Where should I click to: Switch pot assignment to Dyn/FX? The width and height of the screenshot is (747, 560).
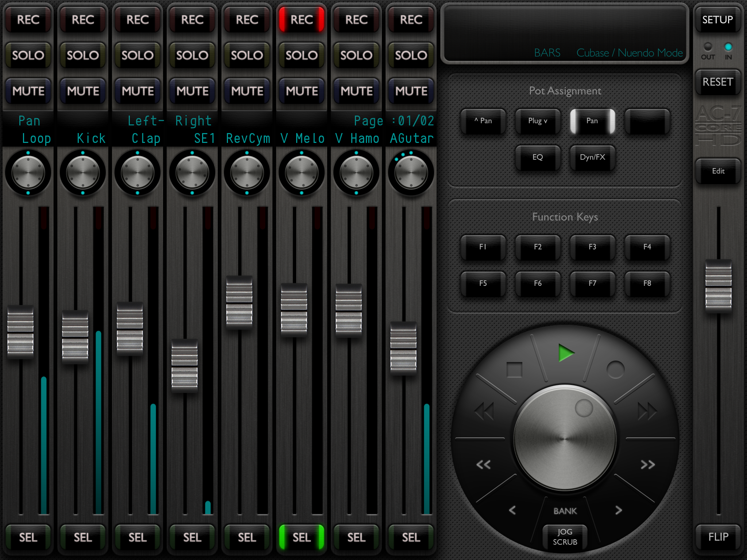[x=592, y=157]
